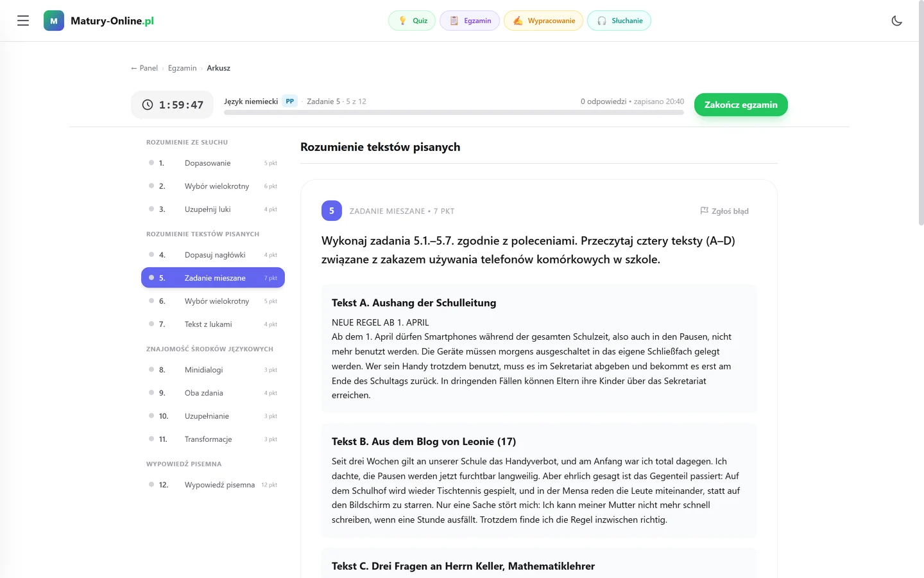Go to task 10 Uzupełnianie
The image size is (924, 578).
pyautogui.click(x=213, y=416)
